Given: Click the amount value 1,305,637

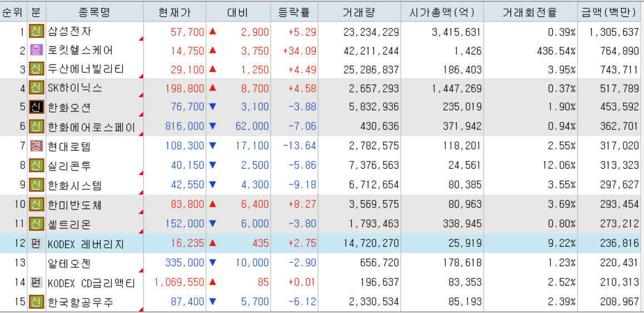Looking at the screenshot, I should [614, 32].
